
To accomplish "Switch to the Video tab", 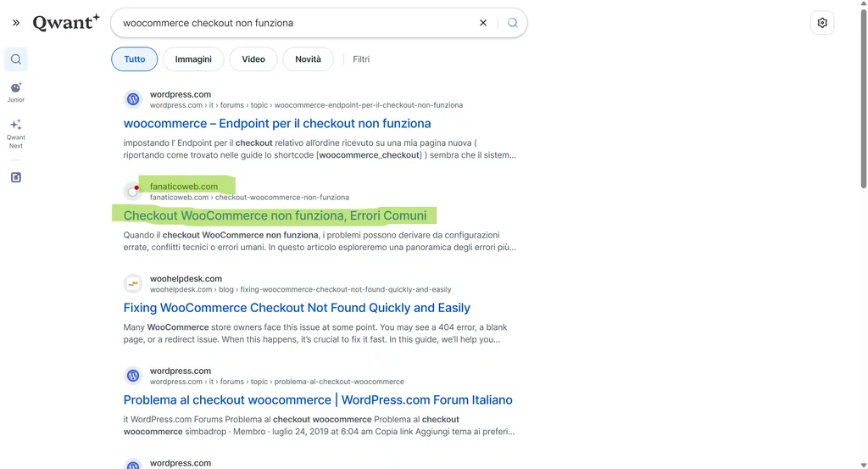I will [253, 59].
